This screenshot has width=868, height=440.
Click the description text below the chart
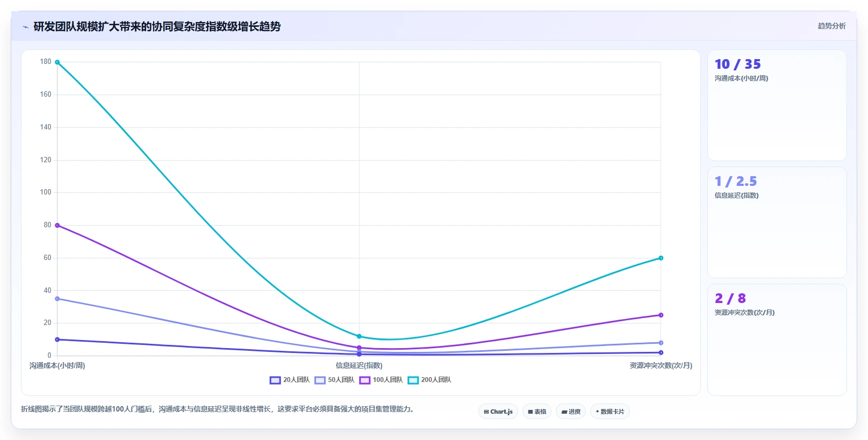217,409
